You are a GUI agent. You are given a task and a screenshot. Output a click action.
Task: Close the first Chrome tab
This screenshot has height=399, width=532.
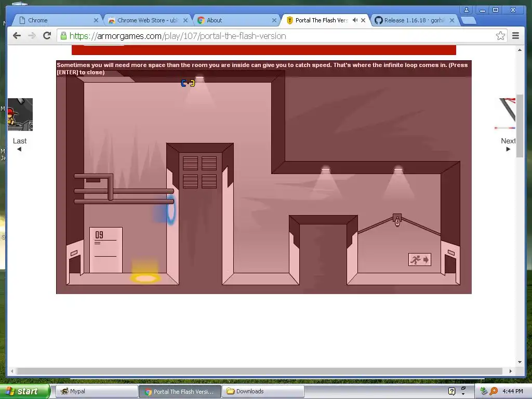[96, 20]
